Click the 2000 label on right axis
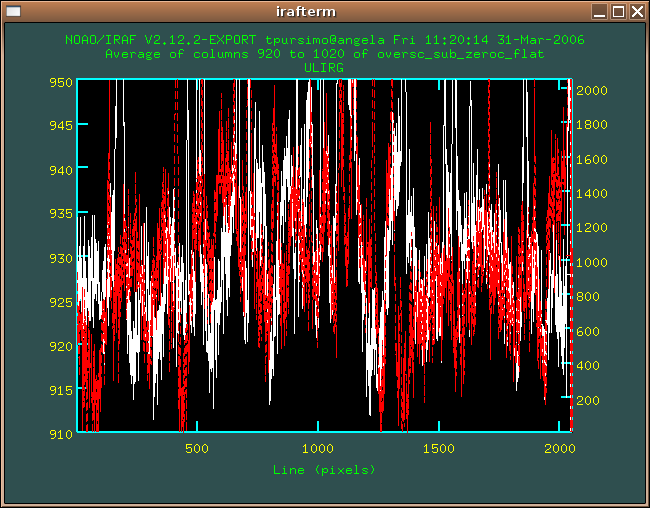This screenshot has width=650, height=508. (592, 90)
